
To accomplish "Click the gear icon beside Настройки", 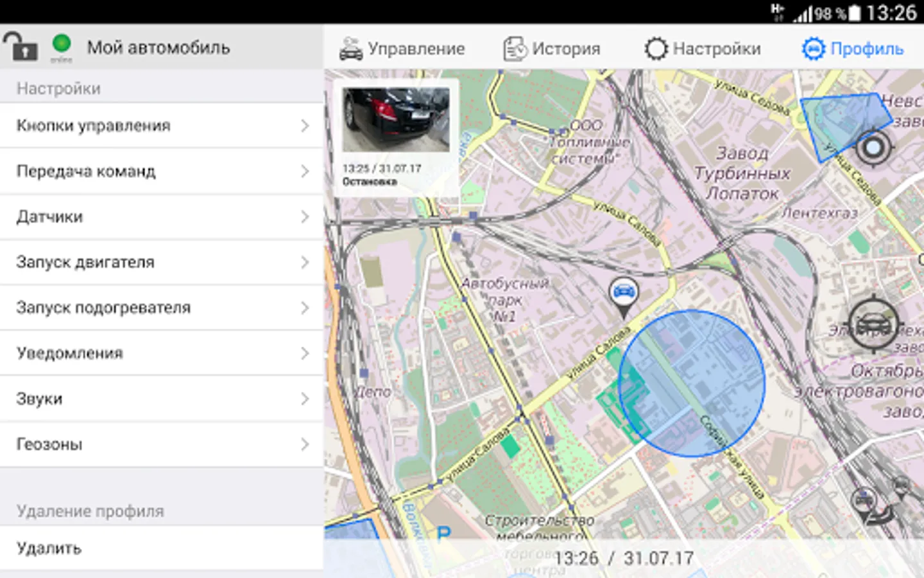I will [x=656, y=49].
